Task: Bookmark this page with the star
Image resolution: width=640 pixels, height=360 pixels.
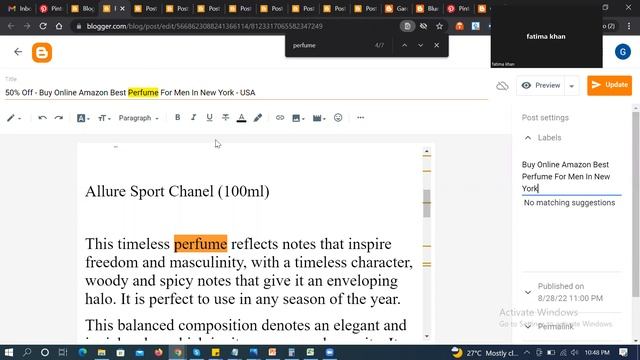Action: coord(439,26)
